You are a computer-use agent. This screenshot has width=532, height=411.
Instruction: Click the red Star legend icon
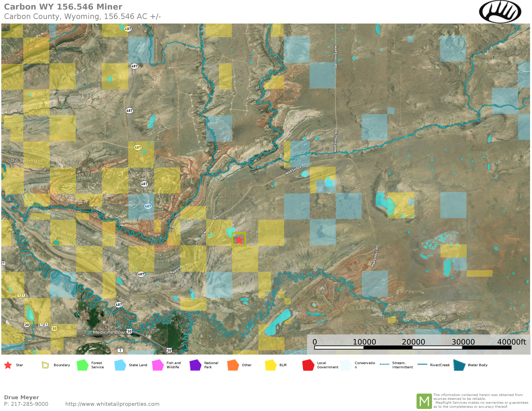(x=8, y=365)
